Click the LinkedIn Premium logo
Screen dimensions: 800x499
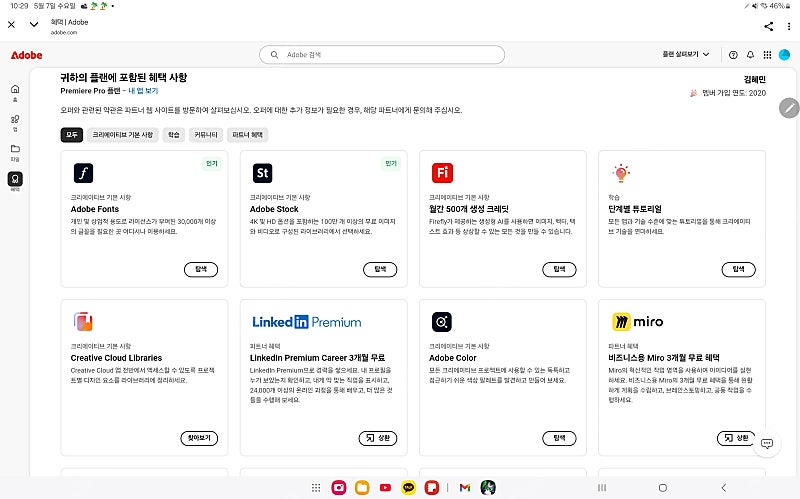pos(307,322)
